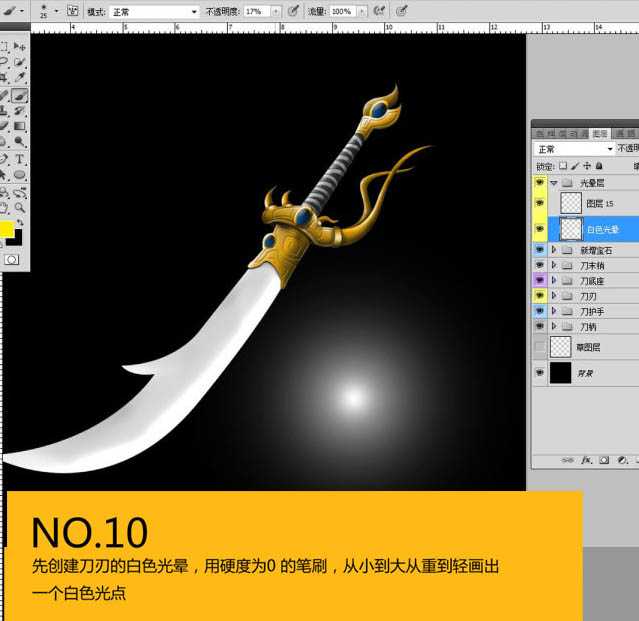Select the Quick Selection tool
Screen dimensions: 639x621
(19, 62)
